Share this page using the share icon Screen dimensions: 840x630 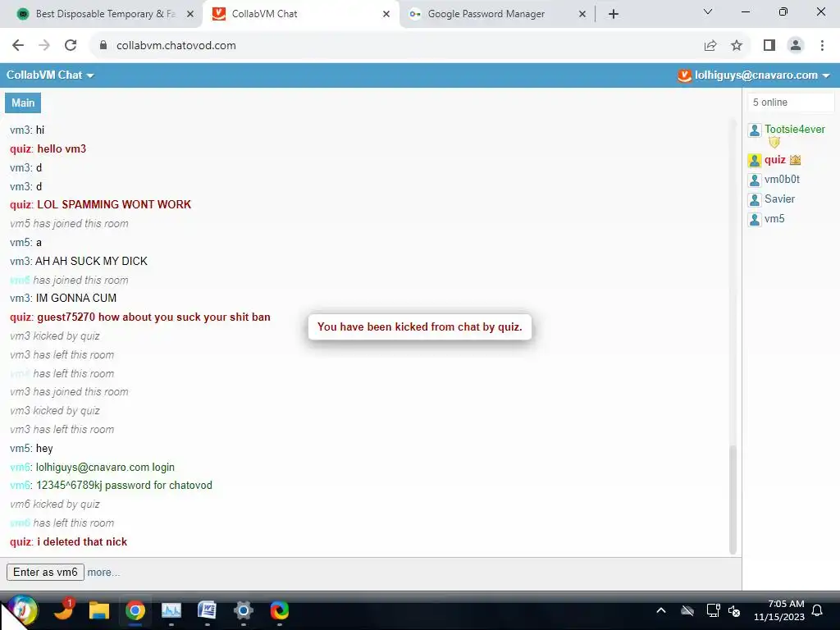click(710, 46)
